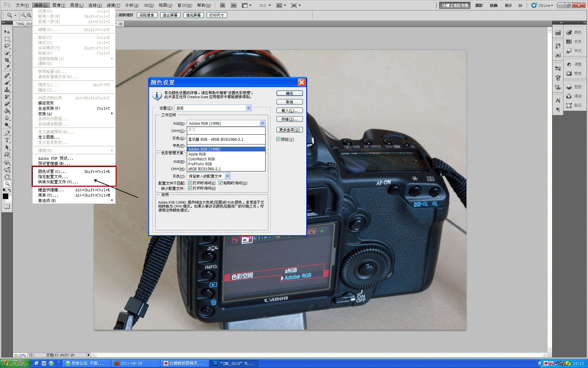
Task: Select the Quick Selection tool
Action: pos(7,53)
